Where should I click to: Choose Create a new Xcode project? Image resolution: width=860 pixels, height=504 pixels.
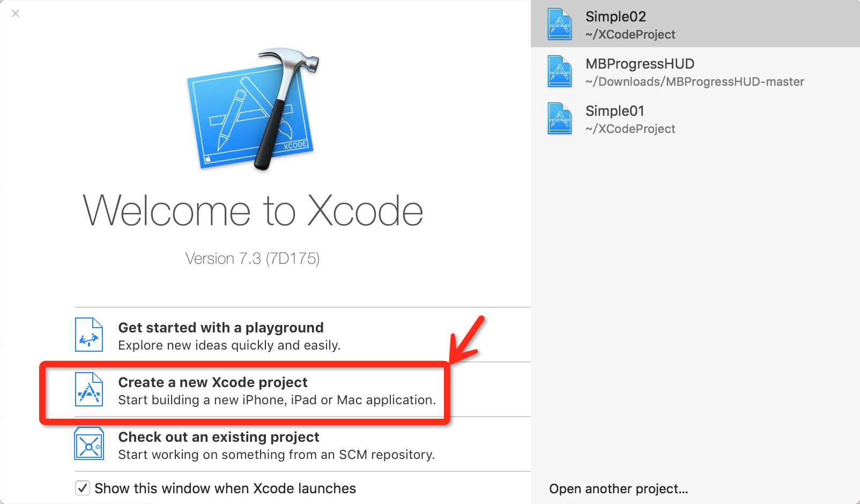(x=303, y=389)
